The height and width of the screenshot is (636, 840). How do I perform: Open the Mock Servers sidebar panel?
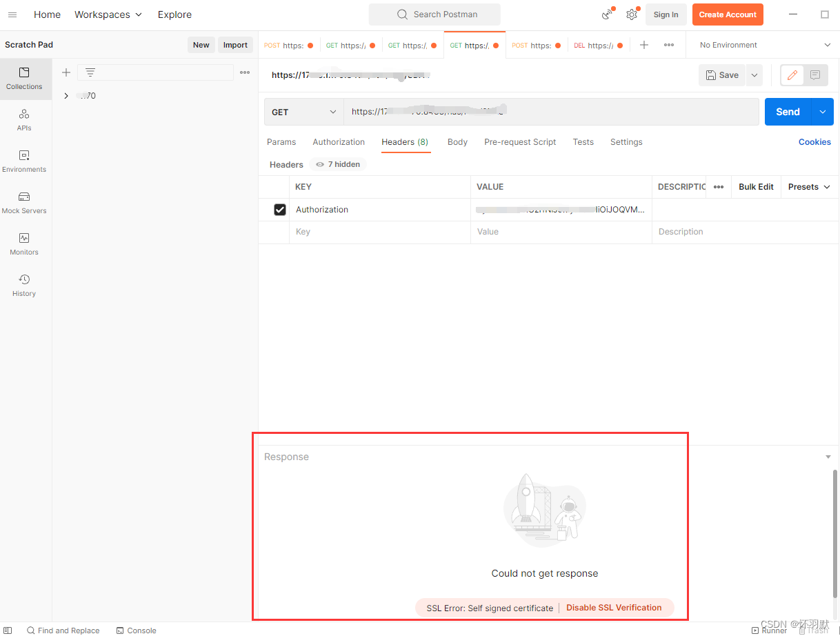24,203
